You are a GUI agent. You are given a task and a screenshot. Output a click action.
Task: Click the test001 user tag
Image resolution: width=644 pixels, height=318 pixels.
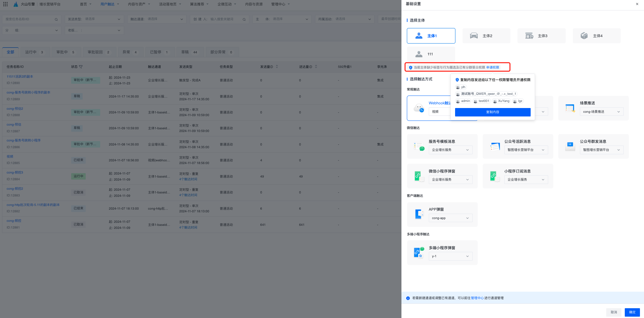pyautogui.click(x=482, y=101)
